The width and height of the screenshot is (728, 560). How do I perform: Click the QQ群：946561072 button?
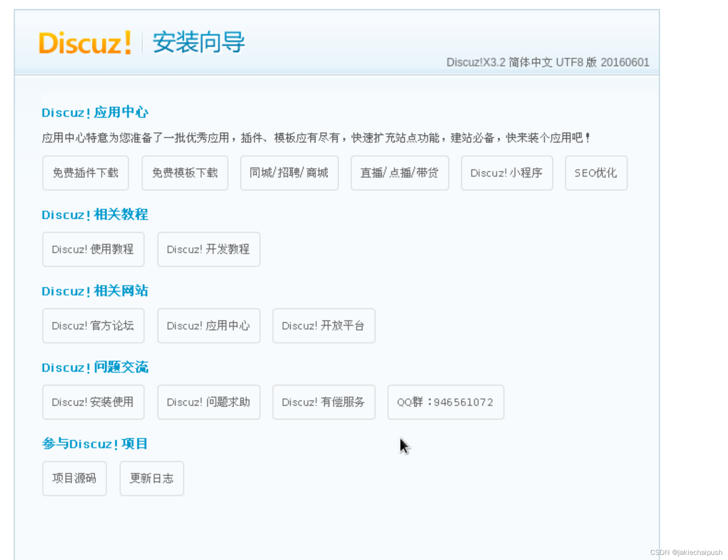[446, 402]
